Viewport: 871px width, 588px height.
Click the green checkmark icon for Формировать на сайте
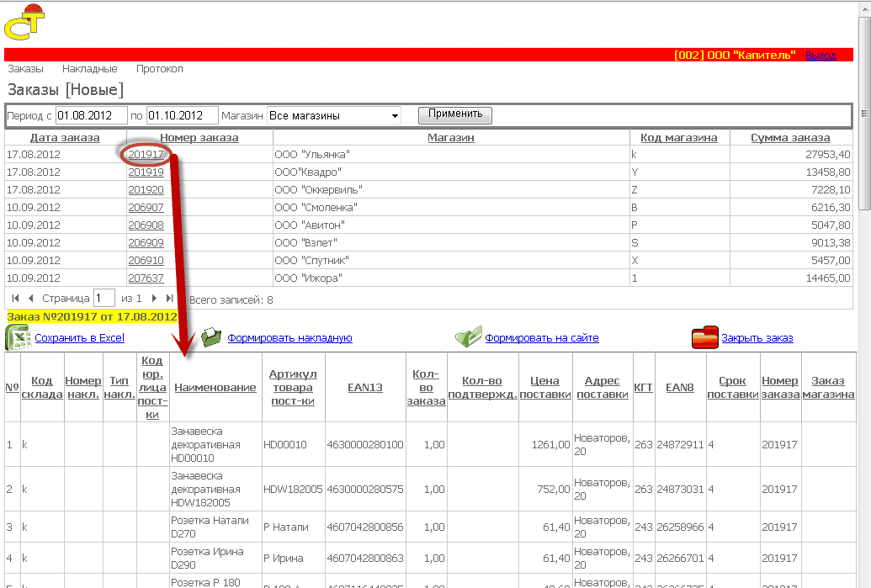(x=468, y=336)
